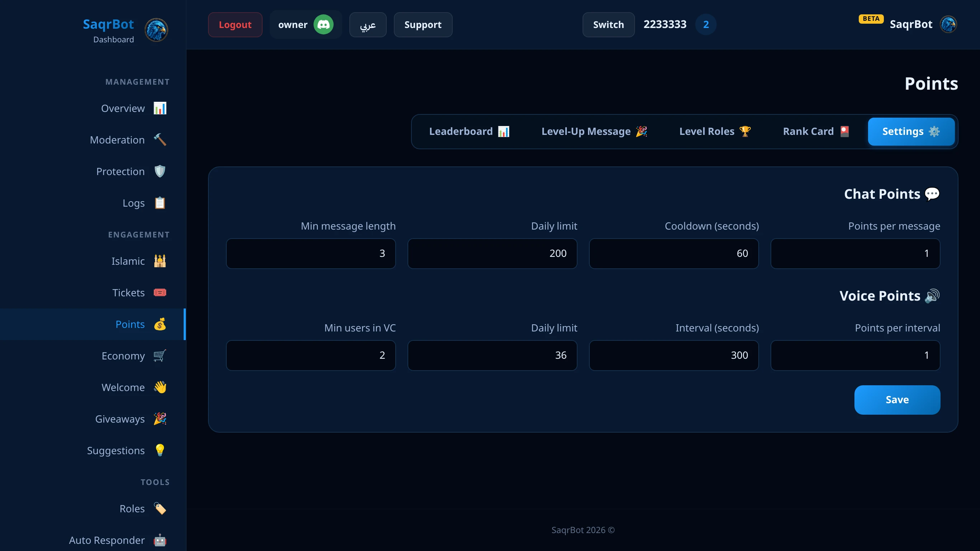Viewport: 980px width, 551px height.
Task: Click the Min users in VC field
Action: click(x=311, y=356)
